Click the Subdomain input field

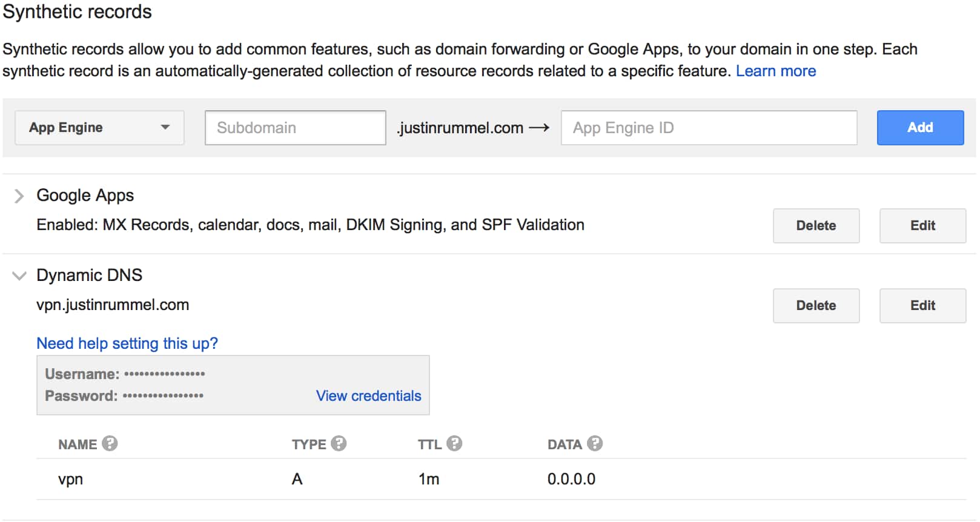tap(296, 128)
